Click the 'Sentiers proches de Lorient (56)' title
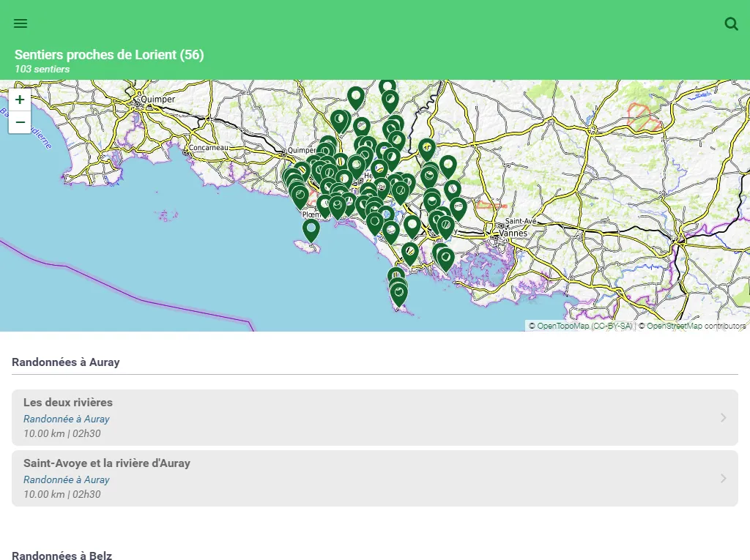 coord(109,55)
